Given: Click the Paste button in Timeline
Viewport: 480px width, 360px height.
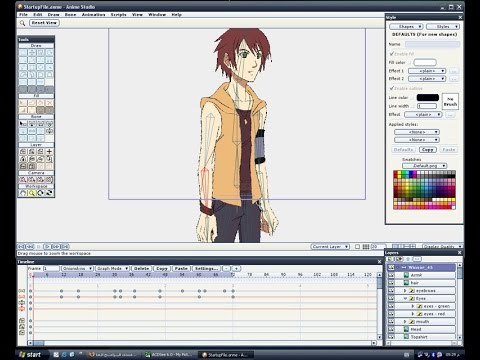Looking at the screenshot, I should [x=181, y=268].
